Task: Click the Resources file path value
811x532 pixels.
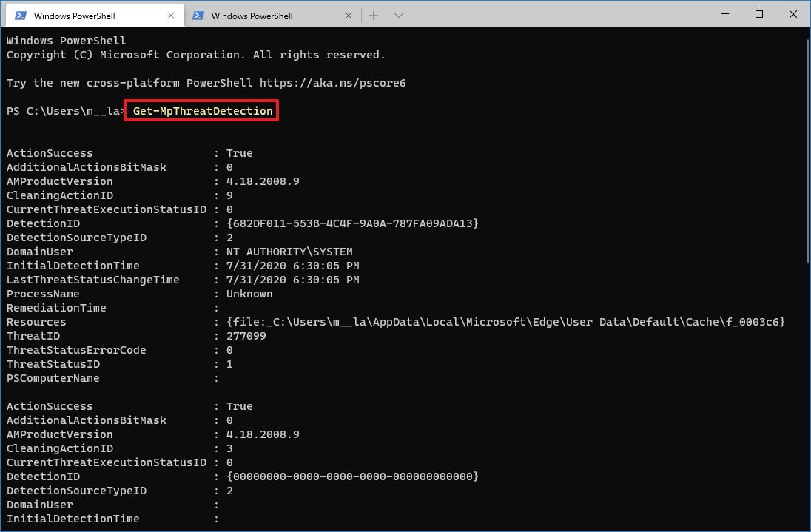Action: pyautogui.click(x=506, y=322)
